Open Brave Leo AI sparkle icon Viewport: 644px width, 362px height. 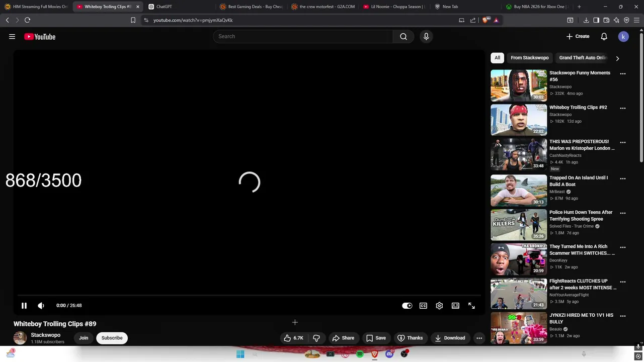pyautogui.click(x=616, y=20)
